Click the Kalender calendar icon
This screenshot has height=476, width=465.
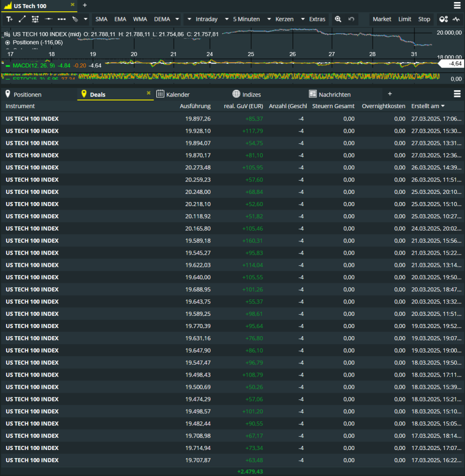160,94
